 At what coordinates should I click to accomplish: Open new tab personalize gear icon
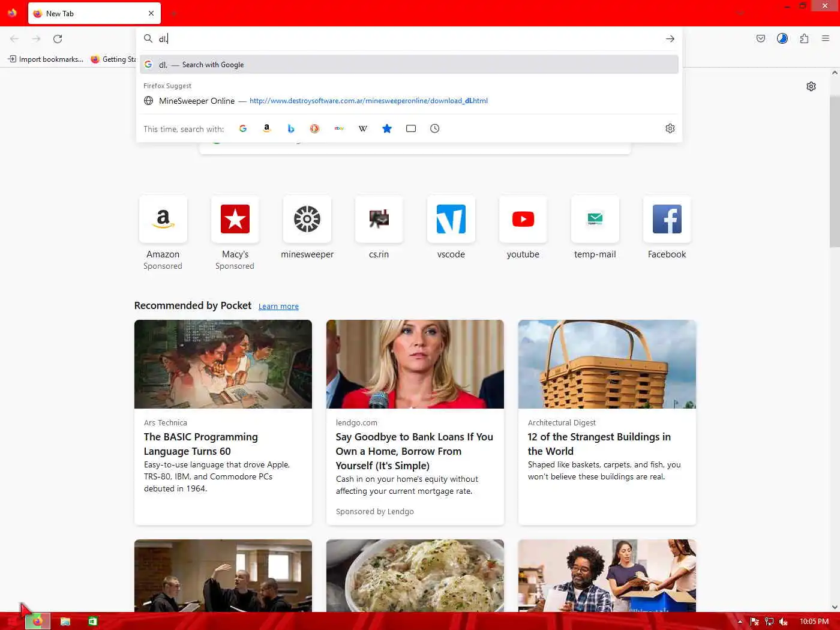[x=811, y=86]
